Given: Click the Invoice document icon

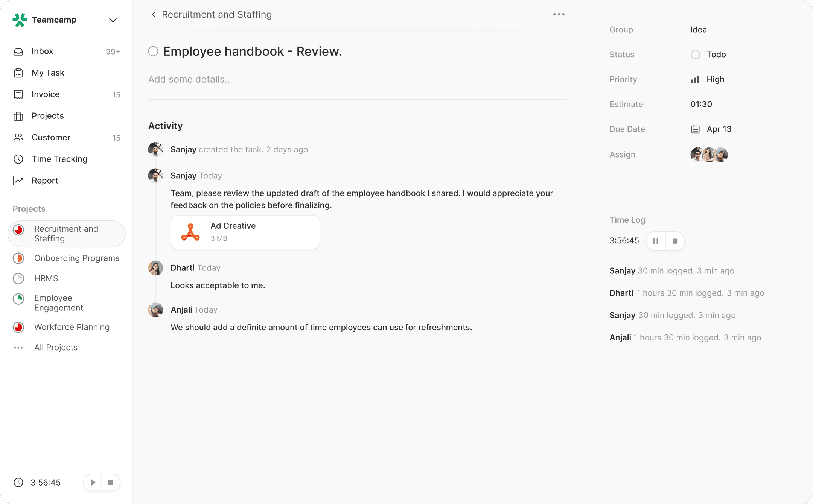Looking at the screenshot, I should 18,94.
